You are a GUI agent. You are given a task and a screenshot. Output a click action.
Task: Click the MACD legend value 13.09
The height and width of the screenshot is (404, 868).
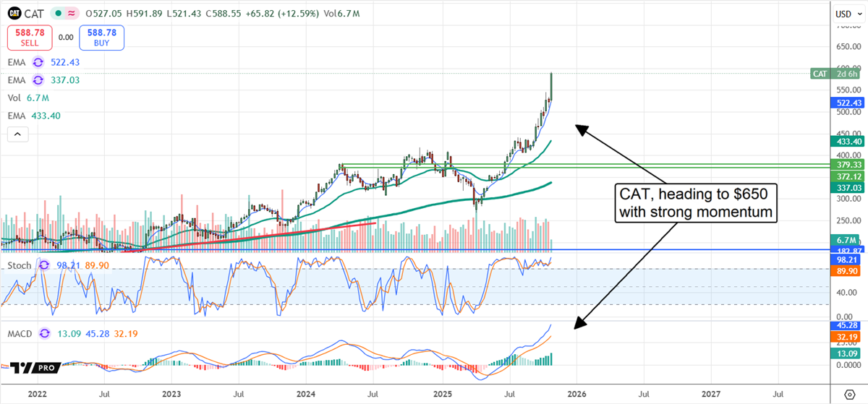pos(70,334)
